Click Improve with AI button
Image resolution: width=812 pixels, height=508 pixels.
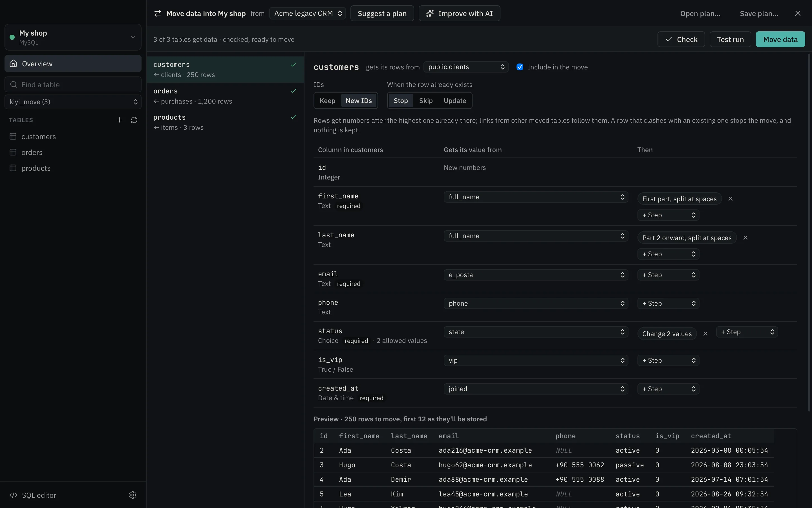point(459,14)
